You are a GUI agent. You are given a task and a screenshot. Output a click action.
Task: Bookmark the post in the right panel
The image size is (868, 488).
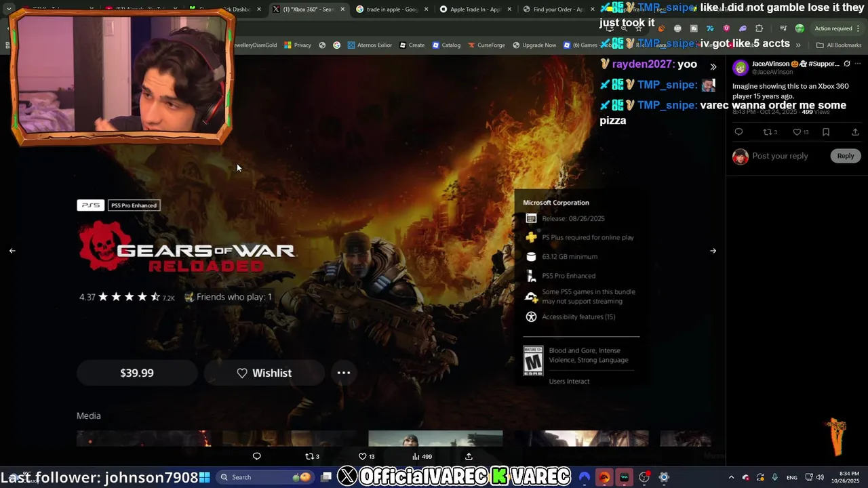(826, 132)
